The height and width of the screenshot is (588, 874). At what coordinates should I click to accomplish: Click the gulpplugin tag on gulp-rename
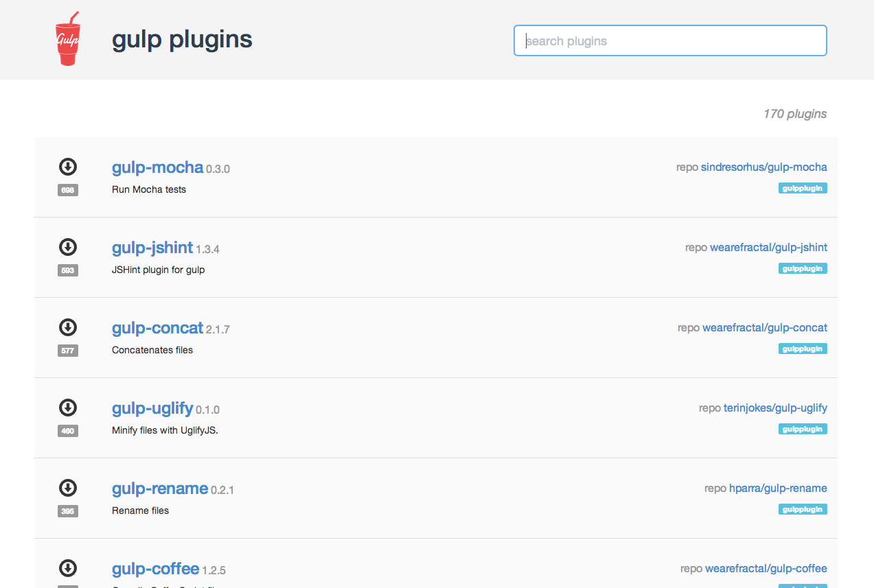[x=803, y=509]
